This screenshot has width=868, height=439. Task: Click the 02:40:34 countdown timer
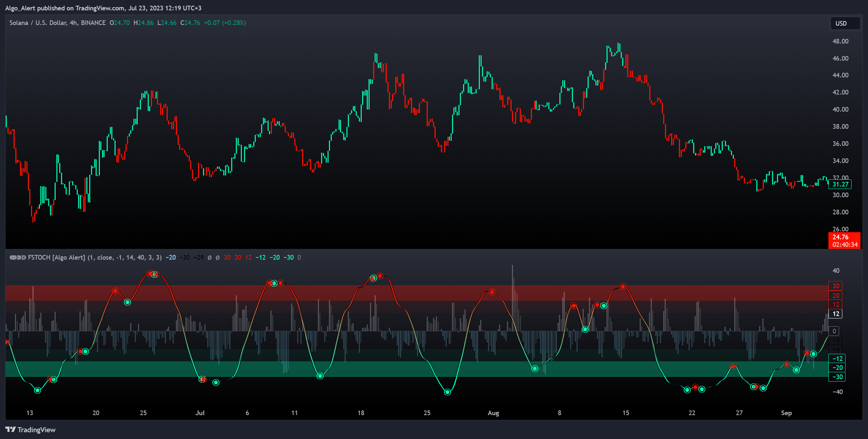(844, 245)
